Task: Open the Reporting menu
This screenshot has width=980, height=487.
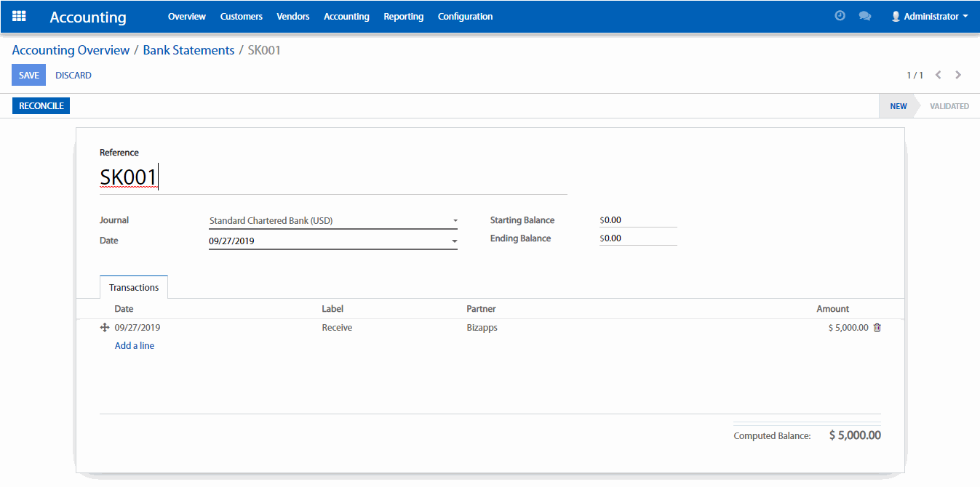Action: click(x=403, y=16)
